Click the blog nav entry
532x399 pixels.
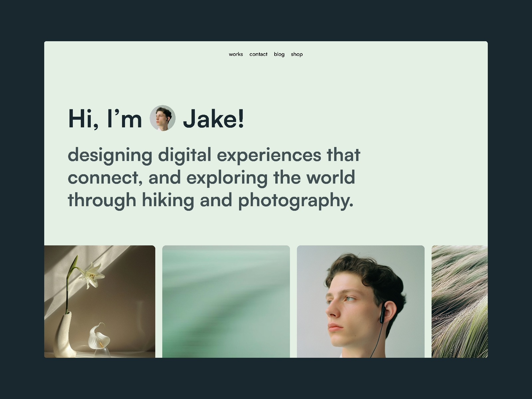point(279,54)
